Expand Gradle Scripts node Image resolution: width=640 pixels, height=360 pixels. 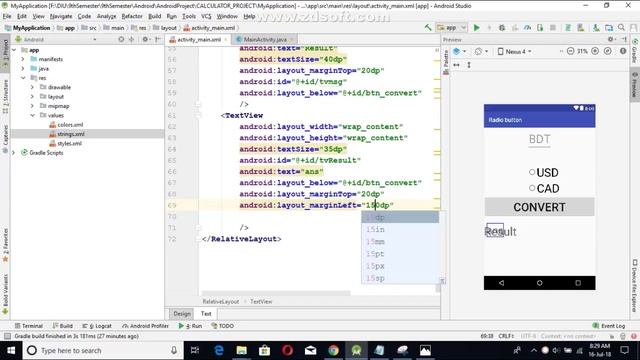click(13, 153)
